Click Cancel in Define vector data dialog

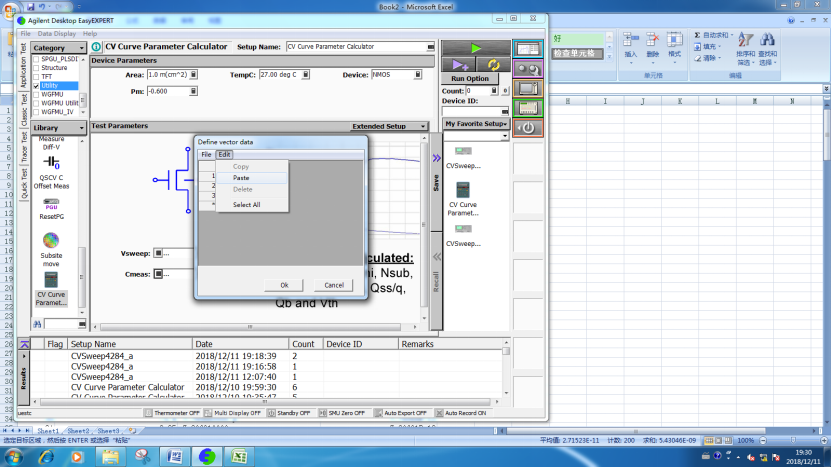tap(334, 285)
